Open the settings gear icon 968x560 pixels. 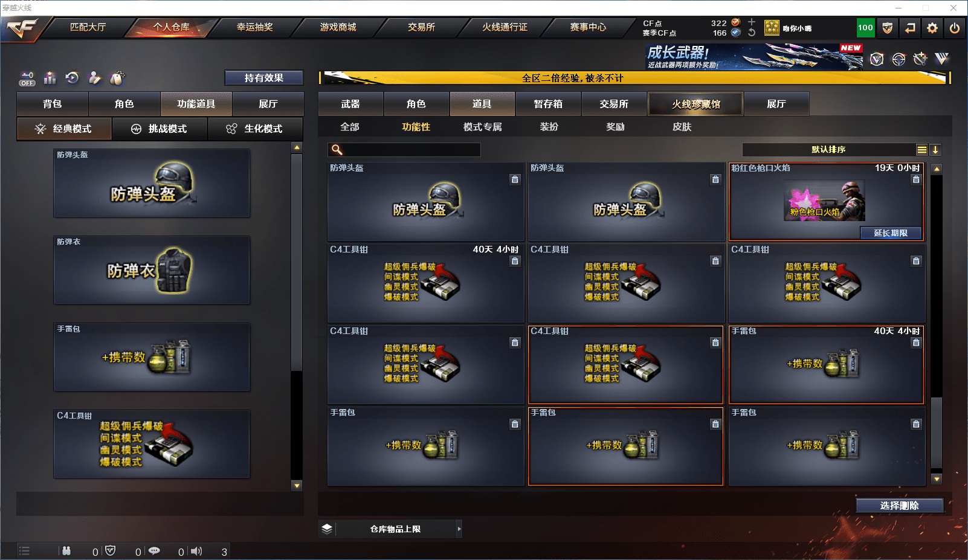(932, 28)
